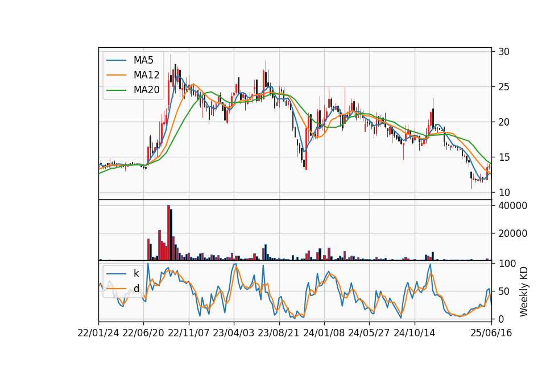Click the k label in KD legend

point(136,273)
